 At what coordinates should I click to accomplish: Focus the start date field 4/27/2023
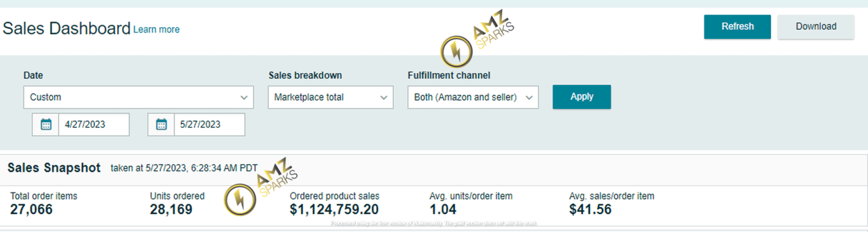(93, 124)
